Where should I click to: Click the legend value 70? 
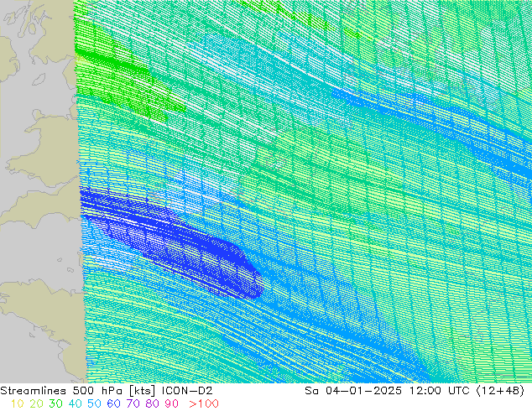point(133,403)
